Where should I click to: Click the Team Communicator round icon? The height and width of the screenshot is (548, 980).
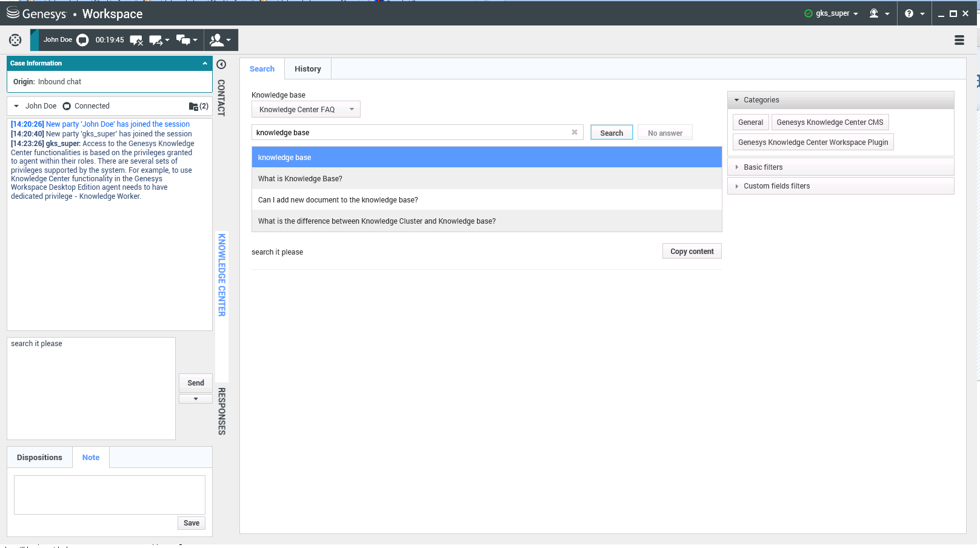(x=15, y=40)
